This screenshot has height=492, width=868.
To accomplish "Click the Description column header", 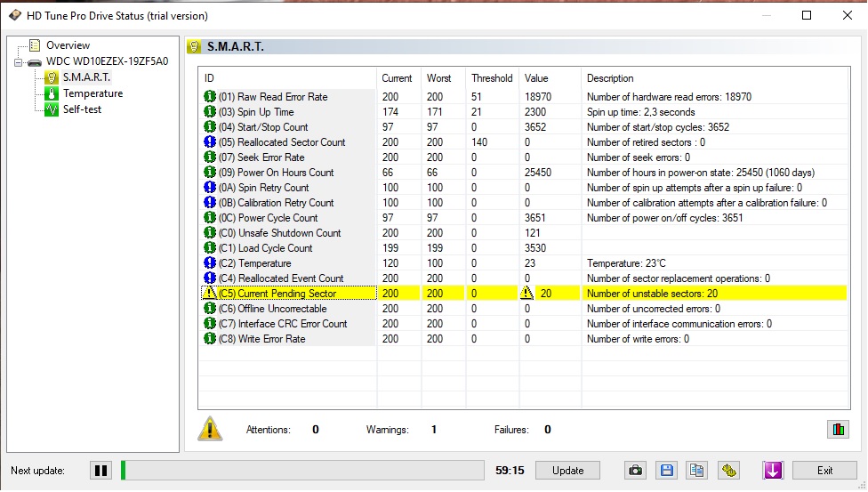I will pos(714,78).
